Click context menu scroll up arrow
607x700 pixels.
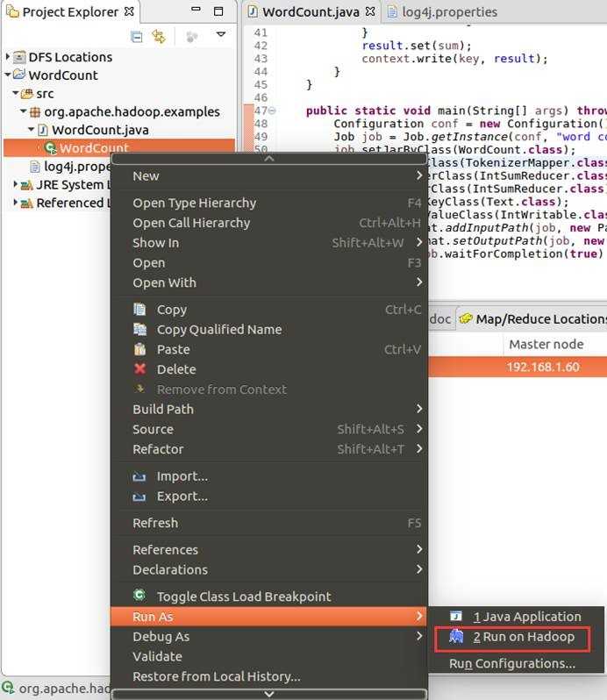tap(269, 159)
